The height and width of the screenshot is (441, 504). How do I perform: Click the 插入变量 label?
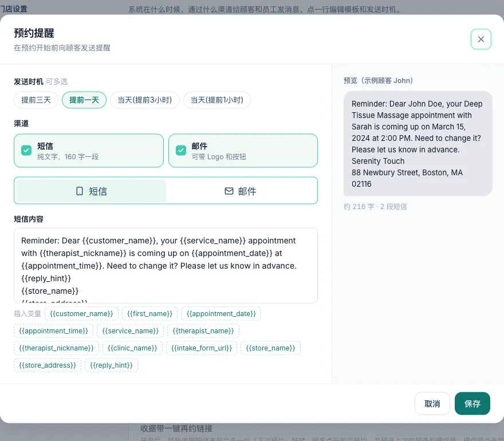(27, 314)
